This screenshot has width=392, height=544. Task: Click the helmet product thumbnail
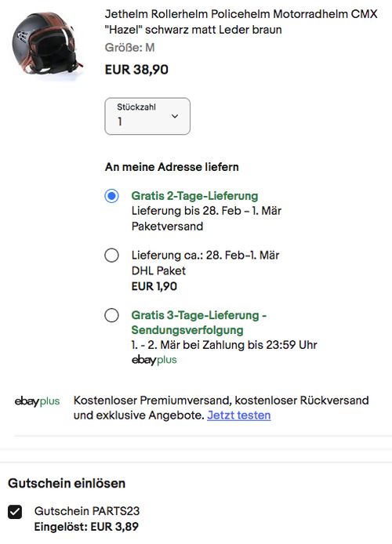tap(47, 44)
